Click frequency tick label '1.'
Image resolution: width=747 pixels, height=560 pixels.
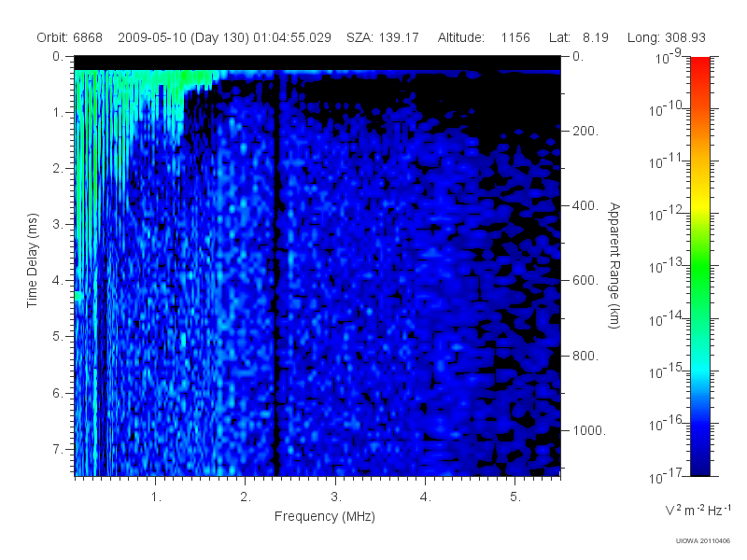pos(156,497)
